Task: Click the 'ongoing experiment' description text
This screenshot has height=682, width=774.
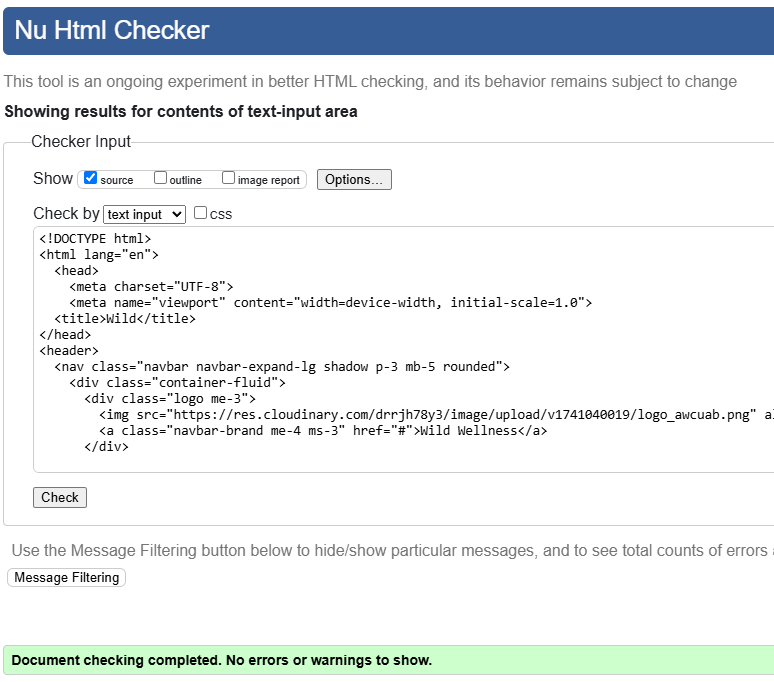Action: 370,81
